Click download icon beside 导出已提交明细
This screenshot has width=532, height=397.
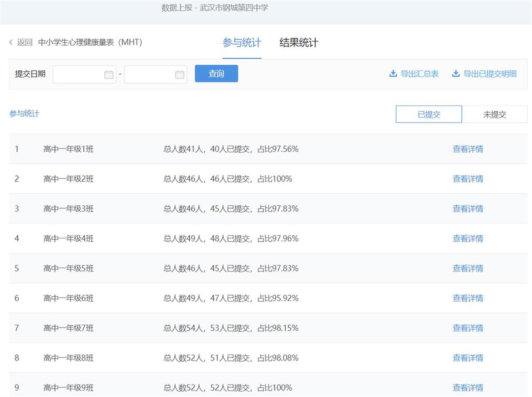pyautogui.click(x=455, y=74)
